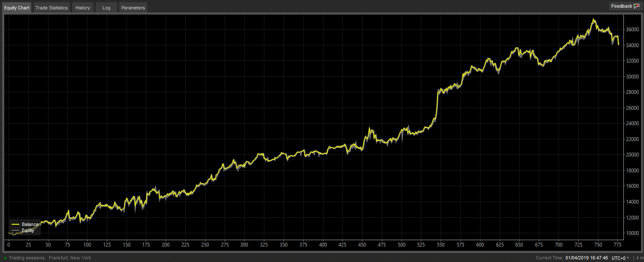Click the 775 mark on the trade axis
Viewport: 644px width, 262px height.
point(617,245)
